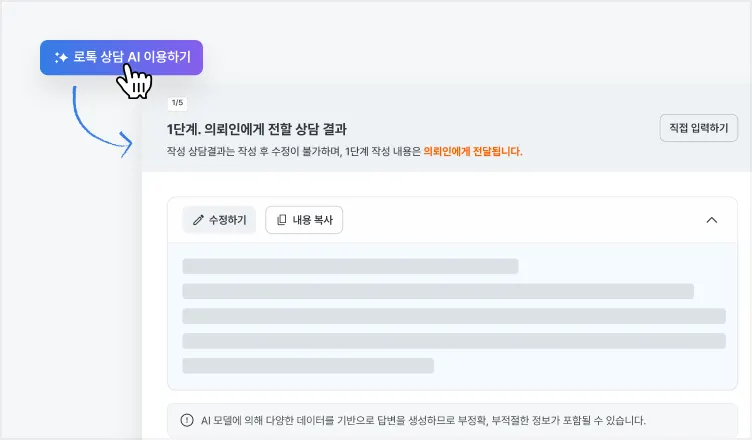Use the 로톡 상담 AI 이용하기 button
The width and height of the screenshot is (752, 440).
click(x=121, y=58)
